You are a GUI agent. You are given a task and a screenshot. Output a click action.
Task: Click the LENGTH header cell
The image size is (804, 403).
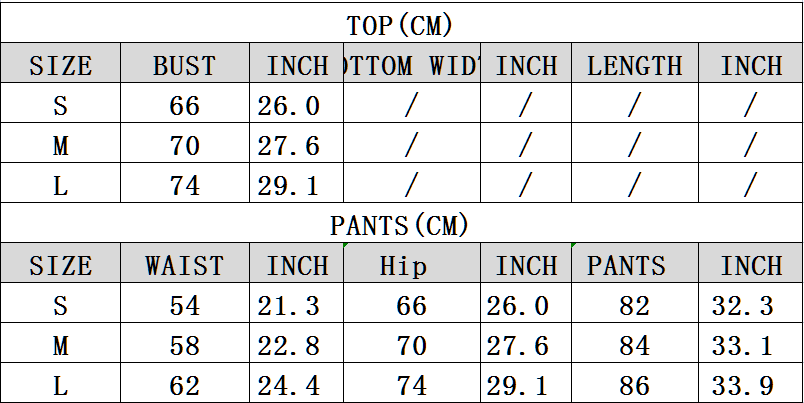coord(635,63)
